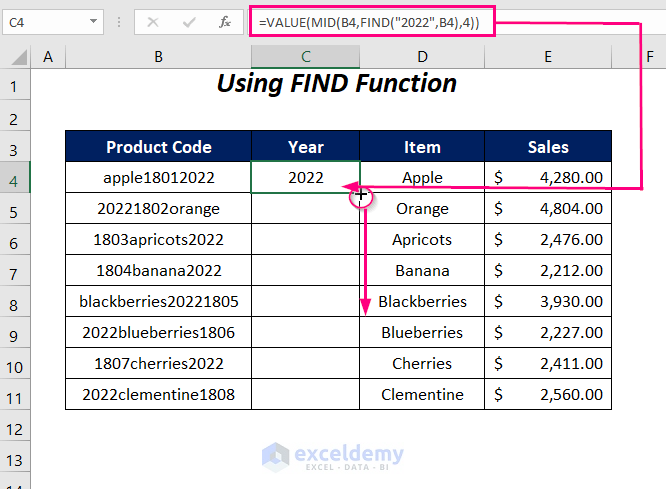
Task: Click the fill handle on cell C4
Action: (359, 192)
